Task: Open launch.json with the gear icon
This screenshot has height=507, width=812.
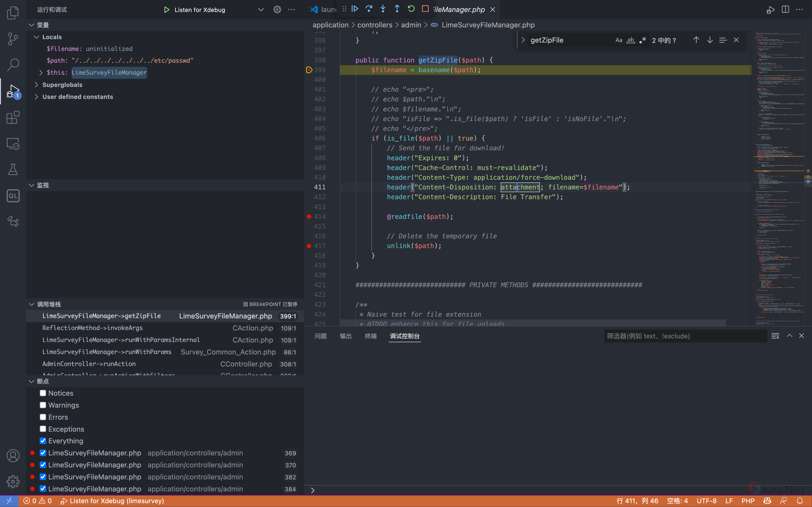Action: coord(277,10)
